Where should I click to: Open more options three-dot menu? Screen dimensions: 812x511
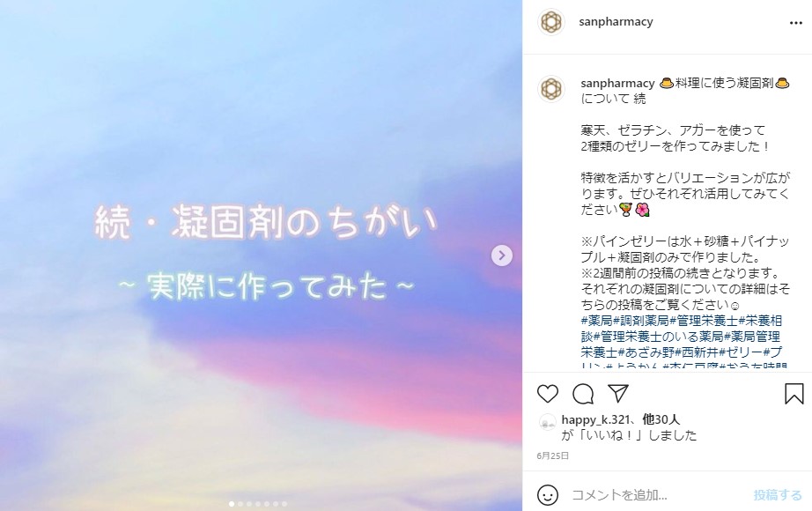coord(796,23)
